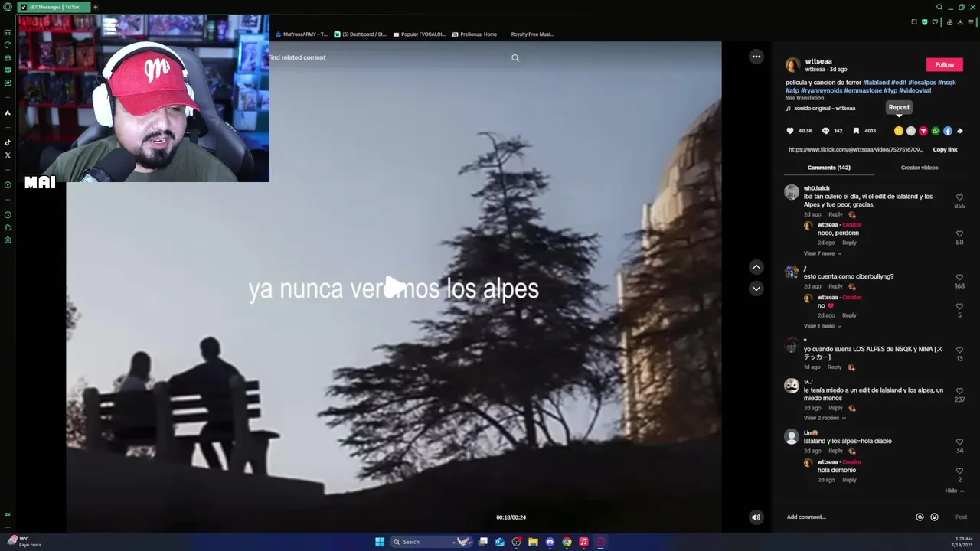Go to next video with down arrow
The height and width of the screenshot is (551, 980).
pyautogui.click(x=756, y=289)
